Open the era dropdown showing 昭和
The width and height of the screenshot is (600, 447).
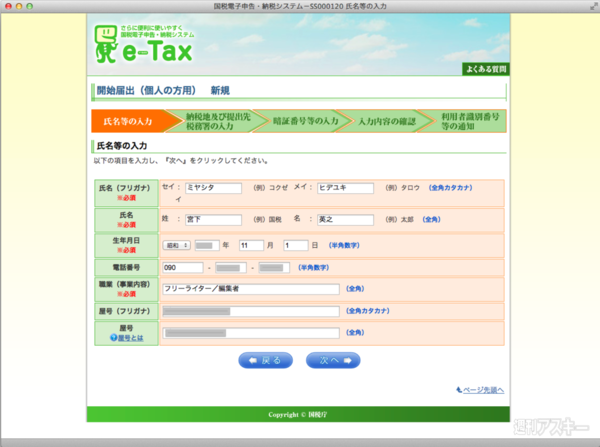pos(177,245)
